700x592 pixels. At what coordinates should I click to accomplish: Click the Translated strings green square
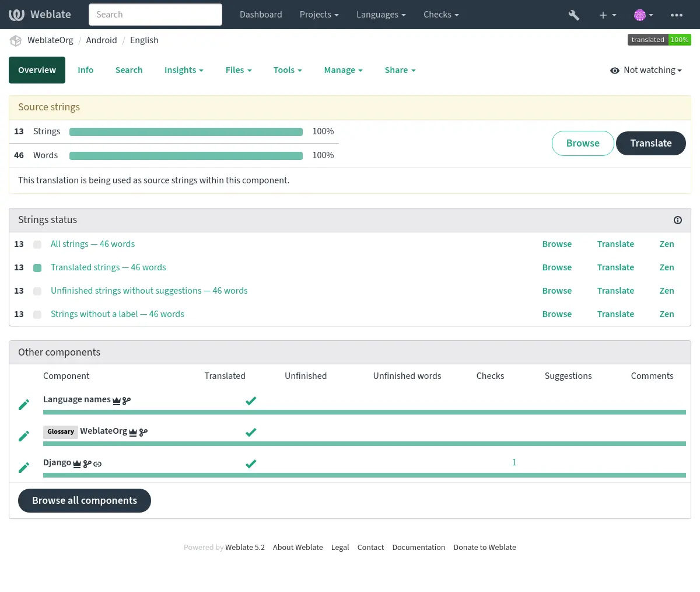coord(37,268)
